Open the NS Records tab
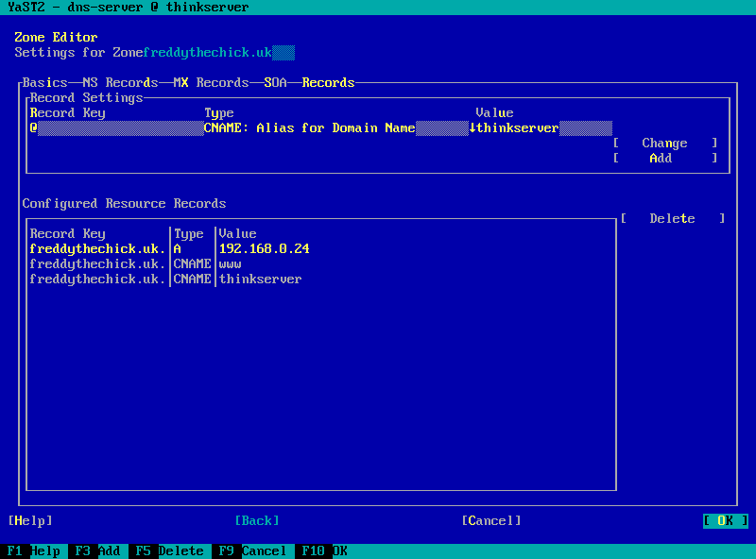Viewport: 756px width, 559px height. pyautogui.click(x=120, y=82)
